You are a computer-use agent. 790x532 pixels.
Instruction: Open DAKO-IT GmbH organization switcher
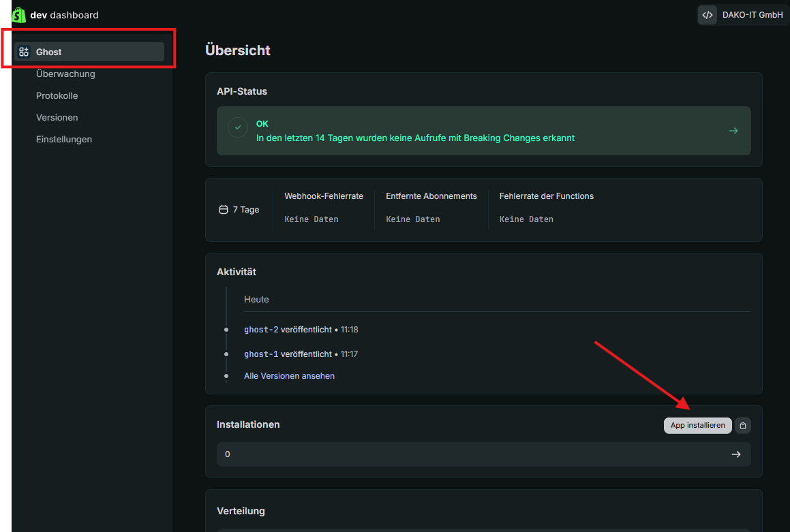tap(743, 15)
